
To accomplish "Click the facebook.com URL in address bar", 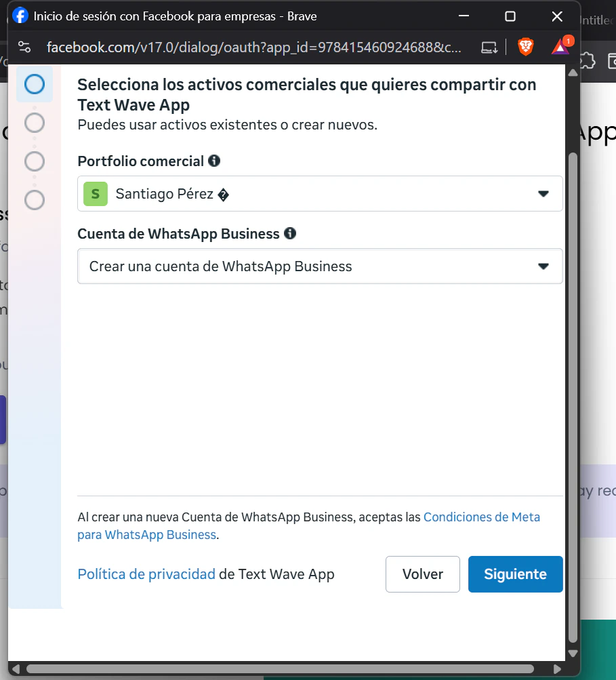I will 254,47.
